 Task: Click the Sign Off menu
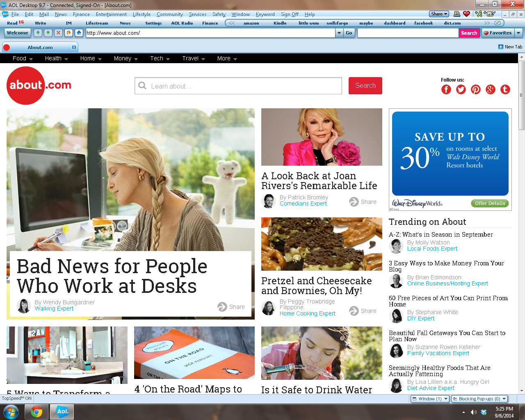[290, 14]
